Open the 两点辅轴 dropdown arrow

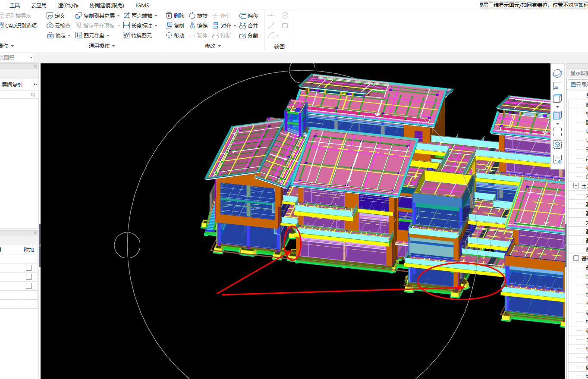tap(156, 16)
